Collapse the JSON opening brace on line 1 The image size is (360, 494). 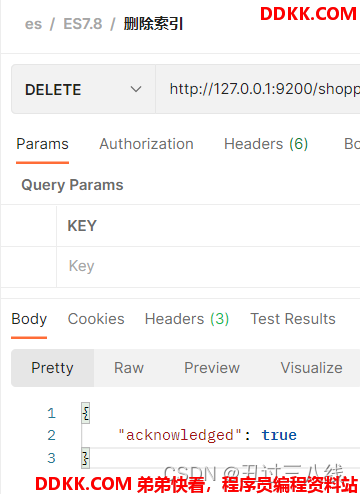[x=86, y=413]
